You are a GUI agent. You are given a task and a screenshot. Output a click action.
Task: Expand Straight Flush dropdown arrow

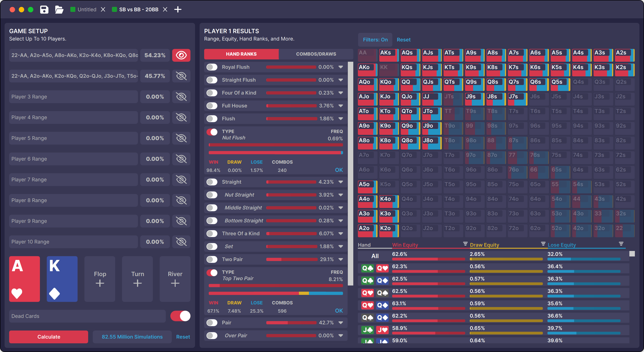[341, 80]
